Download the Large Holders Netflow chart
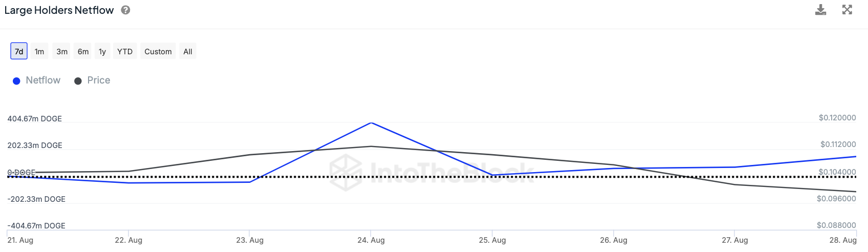The height and width of the screenshot is (252, 868). pos(820,10)
